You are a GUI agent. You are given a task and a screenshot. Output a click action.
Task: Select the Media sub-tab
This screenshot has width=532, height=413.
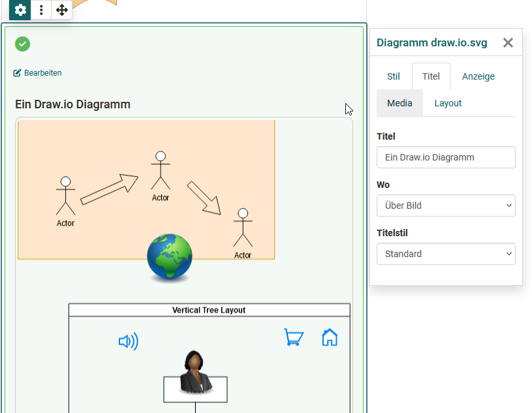[399, 102]
